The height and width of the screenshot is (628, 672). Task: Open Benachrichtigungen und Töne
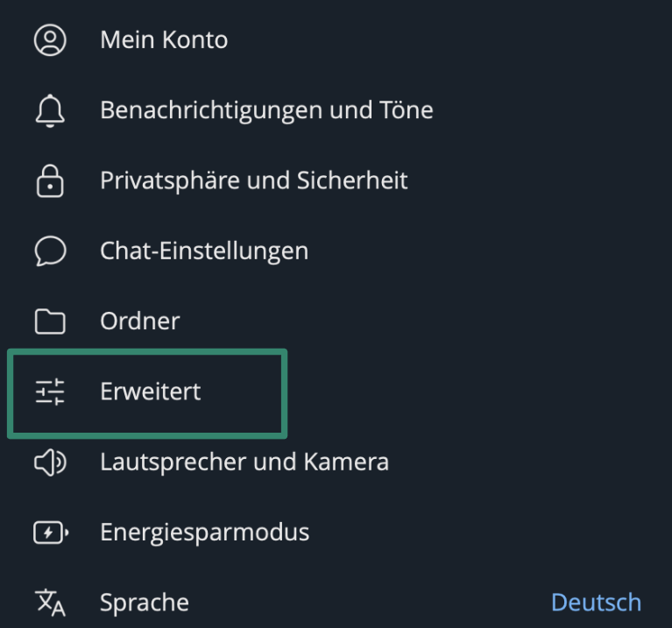[x=266, y=110]
